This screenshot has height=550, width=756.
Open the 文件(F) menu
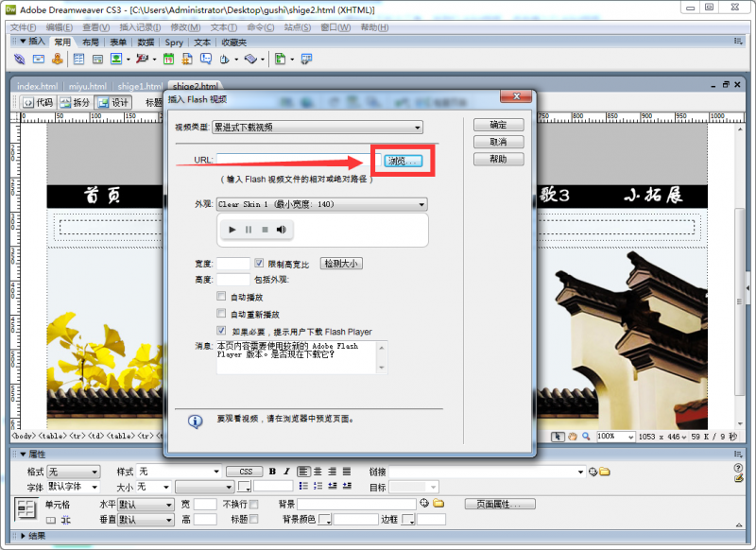pos(24,27)
